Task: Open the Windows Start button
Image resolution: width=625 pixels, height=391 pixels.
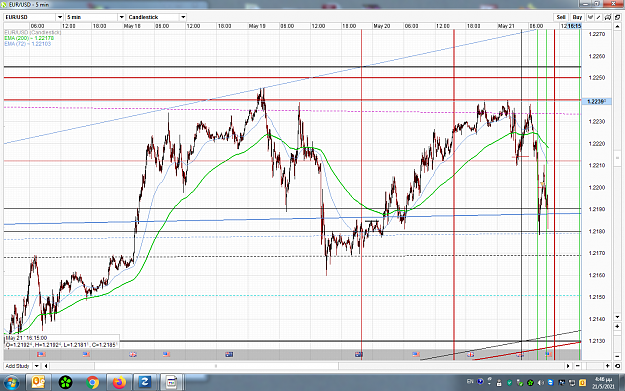Action: 11,383
